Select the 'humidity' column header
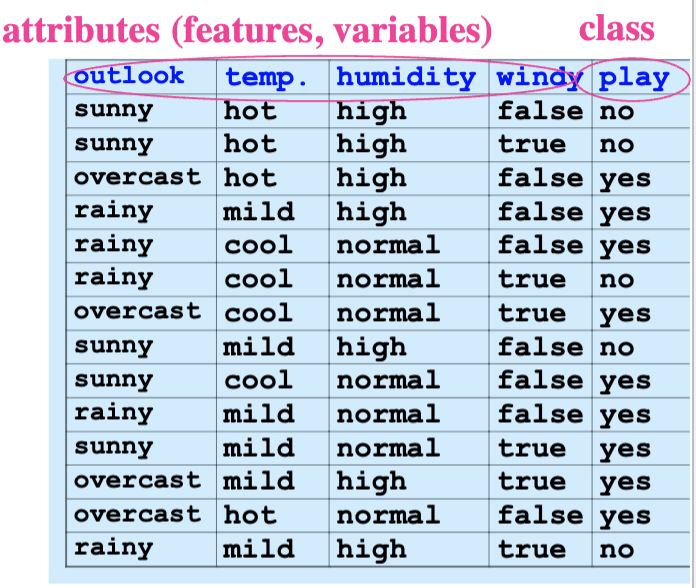Viewport: 696px width, 588px height. 405,77
